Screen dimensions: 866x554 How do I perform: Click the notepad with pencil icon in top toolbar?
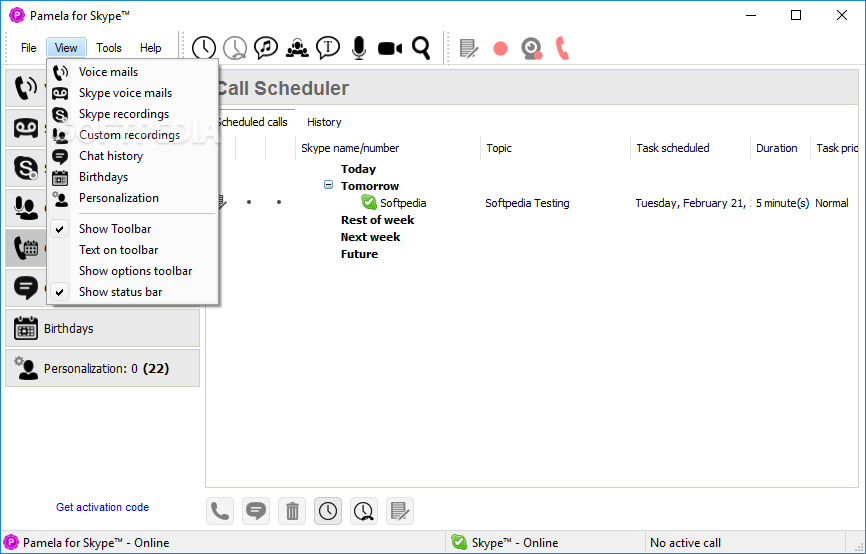click(469, 49)
